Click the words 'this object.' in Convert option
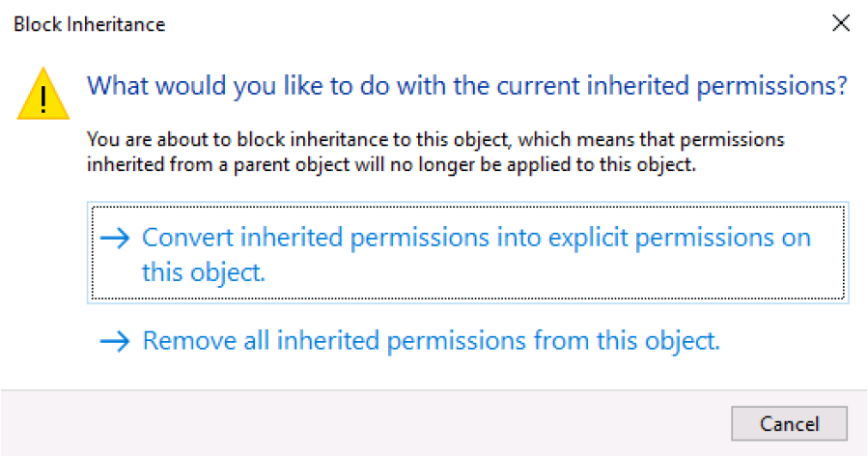868x456 pixels. (x=203, y=272)
